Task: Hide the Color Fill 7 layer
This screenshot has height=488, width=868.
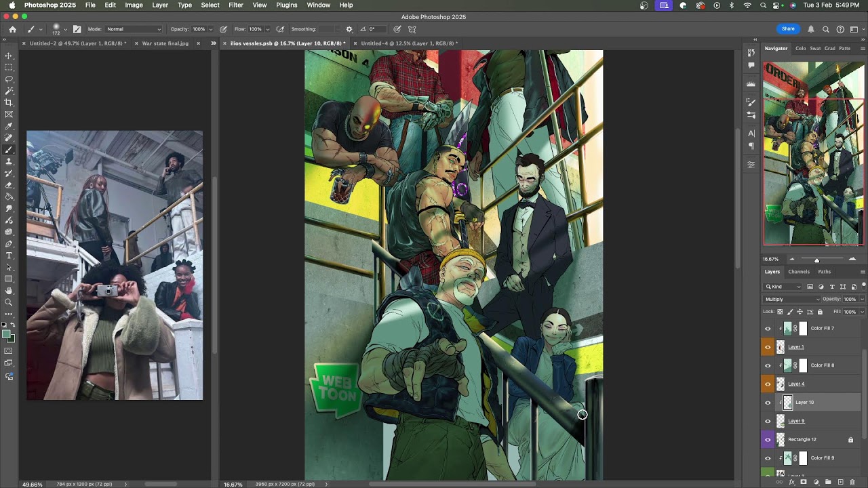Action: [x=768, y=328]
